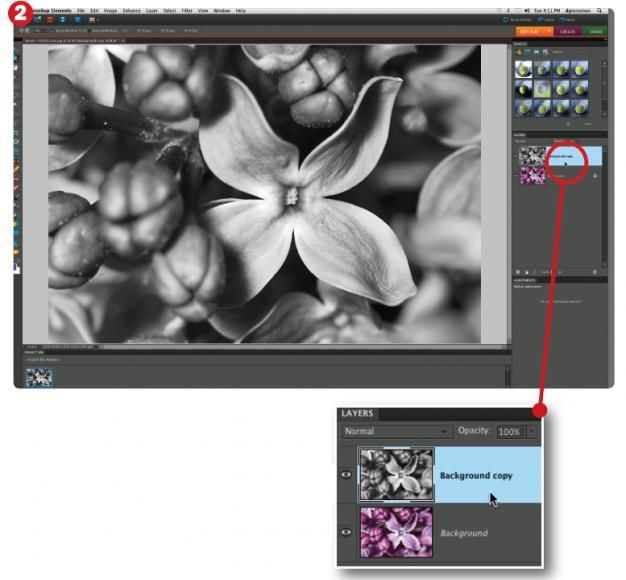Click the Filters icon in Effects panel
This screenshot has height=580, width=626.
(519, 53)
